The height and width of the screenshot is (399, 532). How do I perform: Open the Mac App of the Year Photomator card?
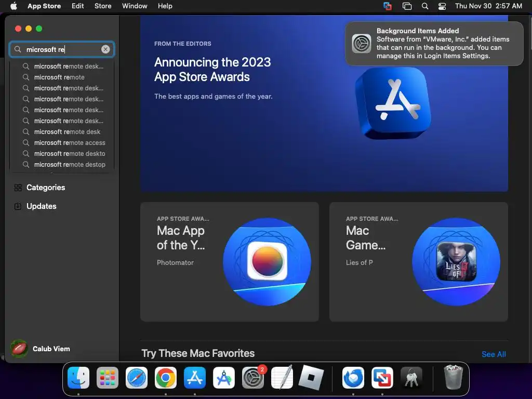[x=229, y=262]
